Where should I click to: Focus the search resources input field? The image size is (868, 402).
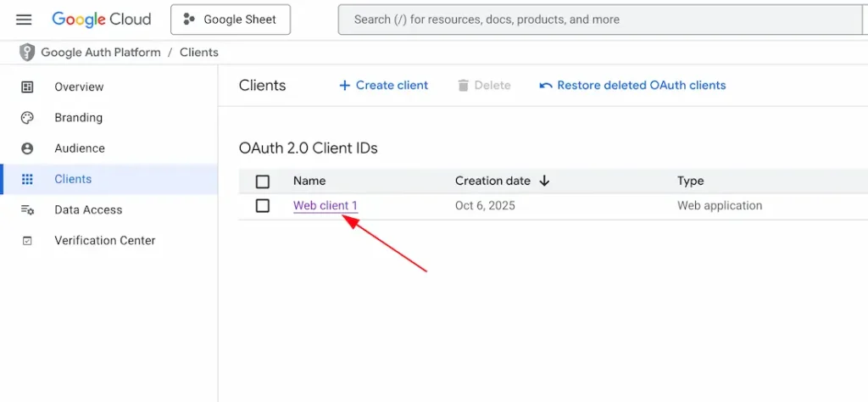point(593,20)
